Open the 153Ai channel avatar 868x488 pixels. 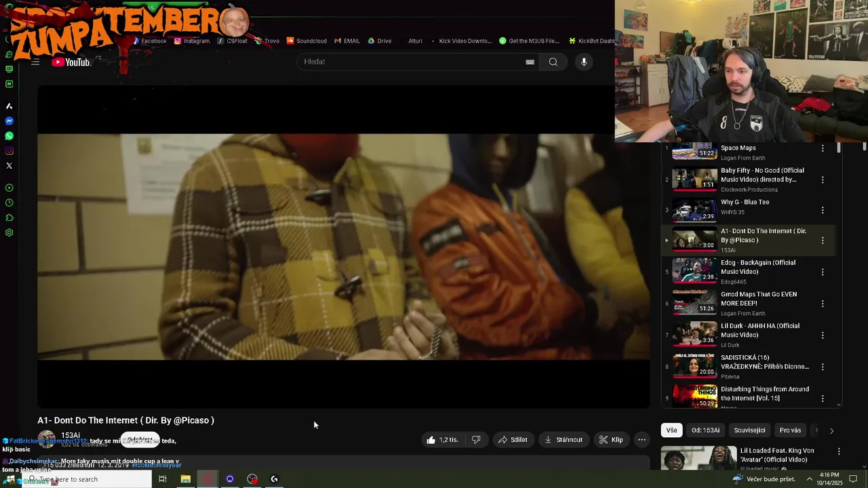pos(46,439)
